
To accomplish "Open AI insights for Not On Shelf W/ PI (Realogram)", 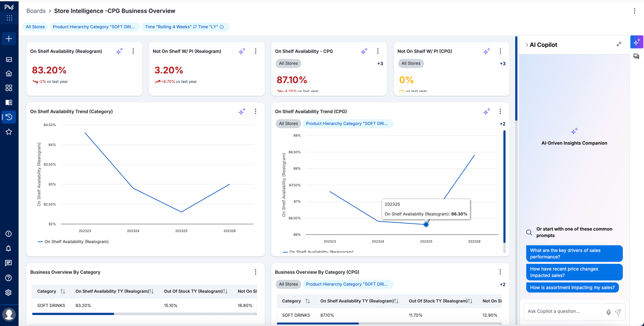I will [242, 51].
